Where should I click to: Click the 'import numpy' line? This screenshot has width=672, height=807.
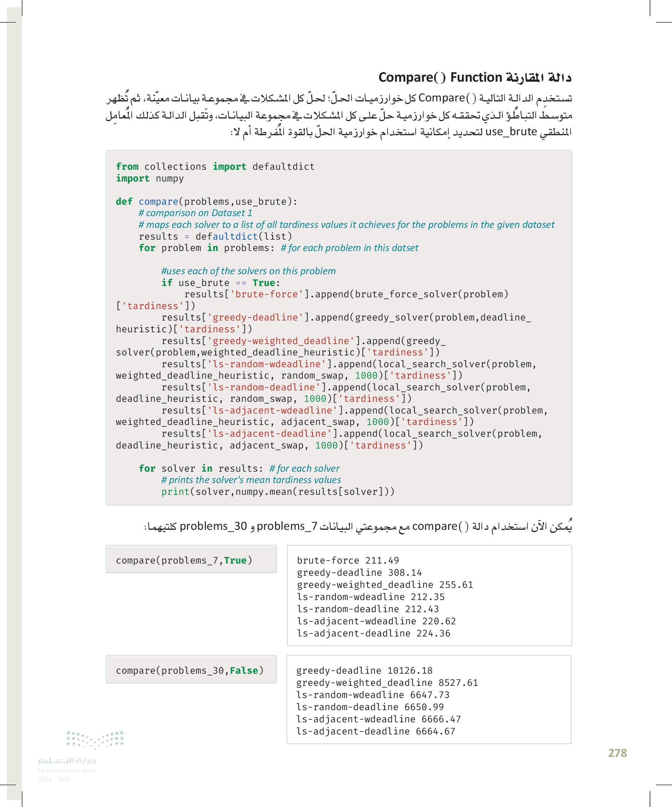click(x=150, y=178)
